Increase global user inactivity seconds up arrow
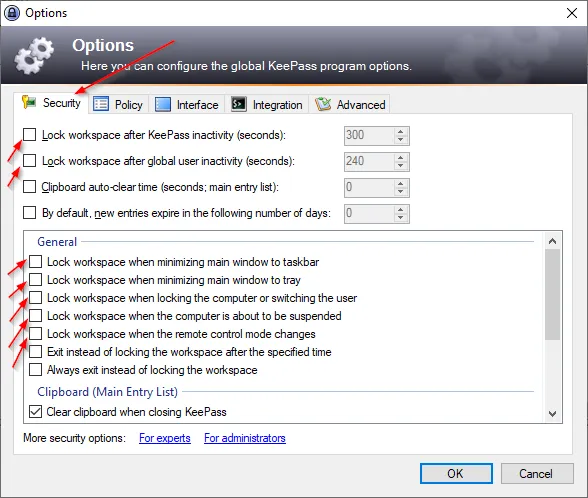Screen dimensions: 588x498 (400, 158)
